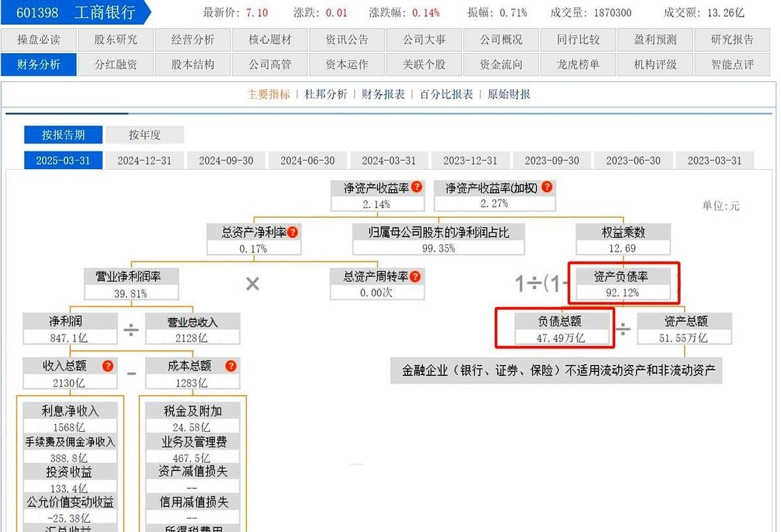Viewport: 781px width, 532px height.
Task: Click the 归属母公司股东的净利润占比 box
Action: 439,240
